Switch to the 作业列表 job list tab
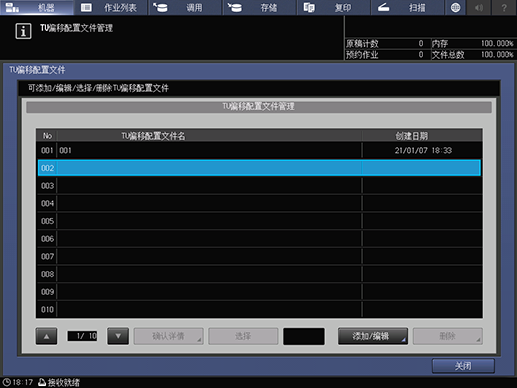 [111, 7]
